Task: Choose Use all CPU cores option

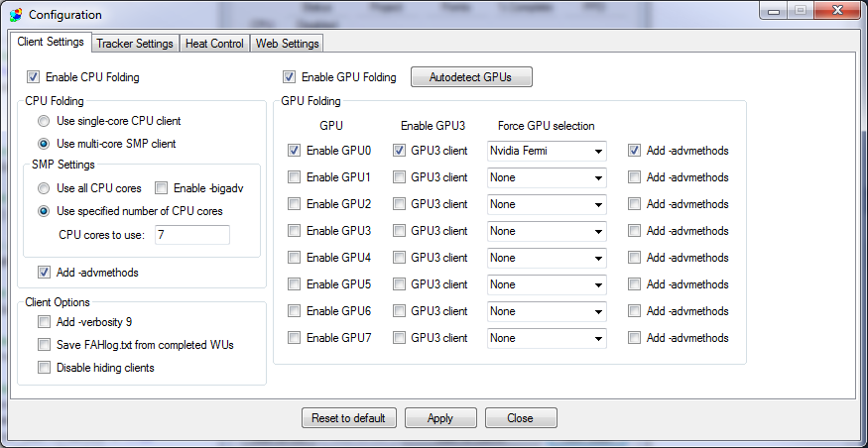Action: point(44,188)
